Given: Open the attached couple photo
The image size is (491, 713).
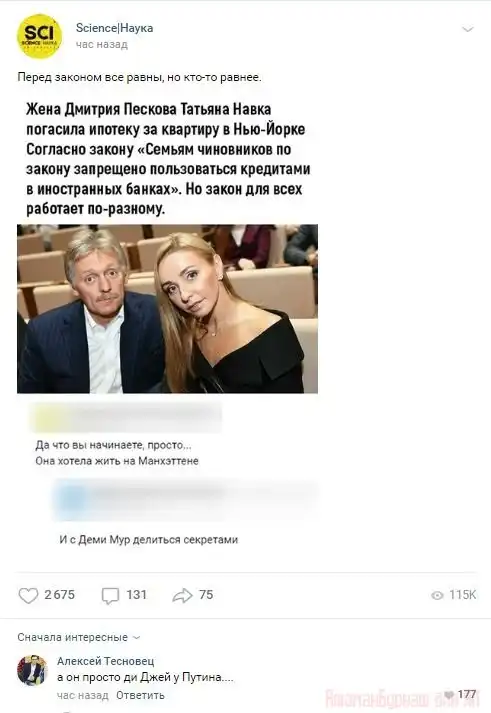Looking at the screenshot, I should [x=167, y=308].
